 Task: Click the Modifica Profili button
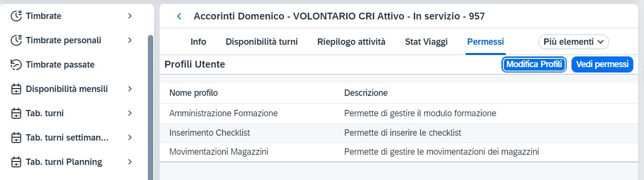click(x=534, y=64)
